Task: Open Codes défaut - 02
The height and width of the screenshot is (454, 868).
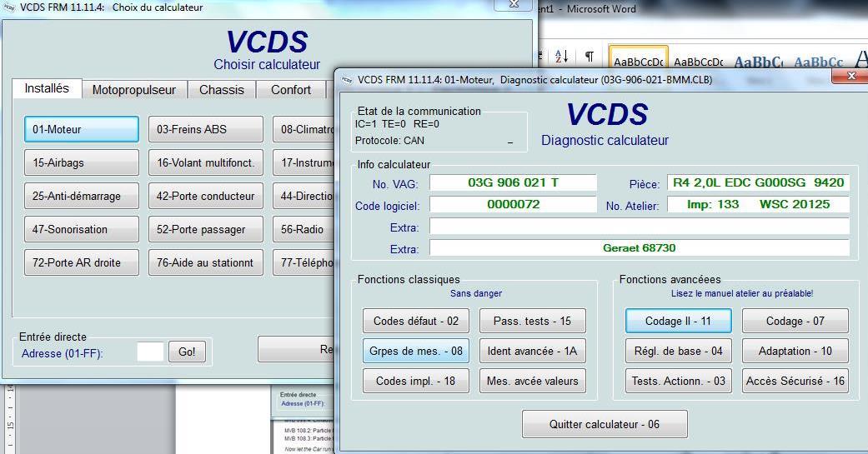Action: (416, 322)
